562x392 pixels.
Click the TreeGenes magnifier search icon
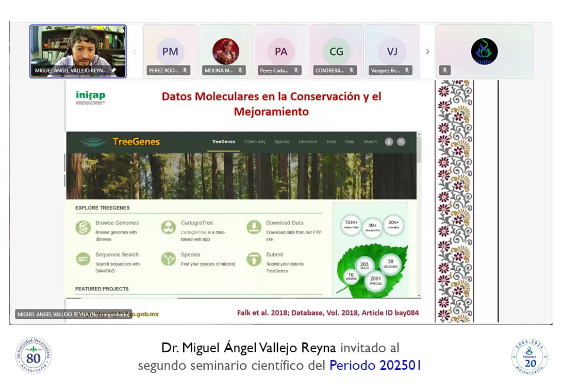click(401, 142)
